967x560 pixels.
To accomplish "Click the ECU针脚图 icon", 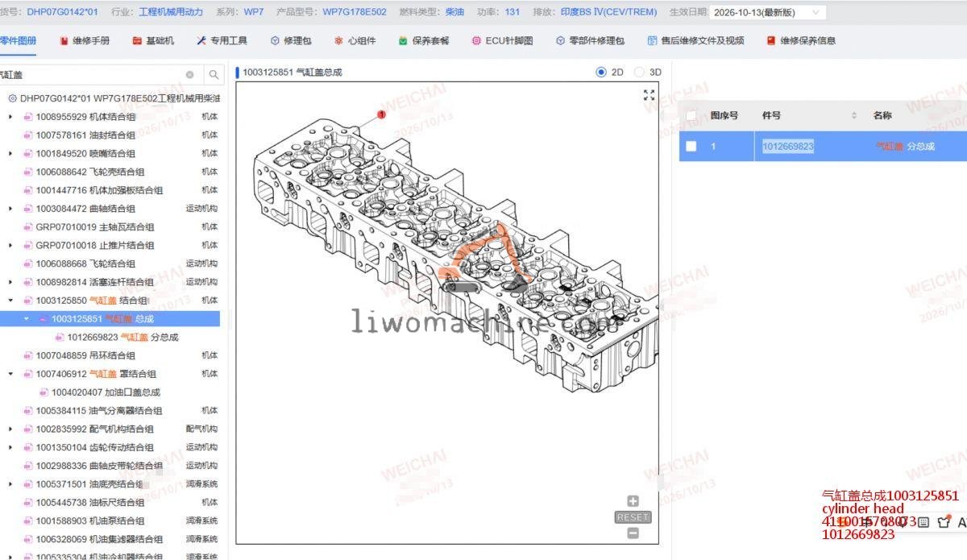I will pyautogui.click(x=476, y=40).
